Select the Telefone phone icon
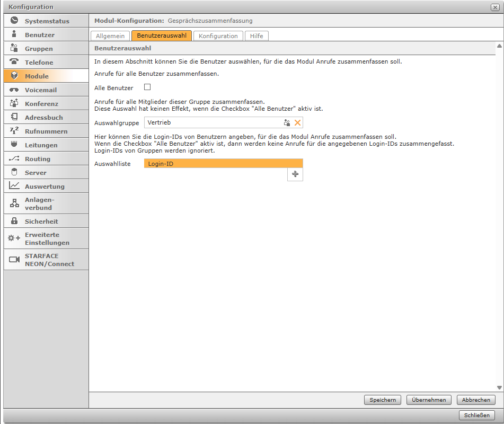 tap(14, 62)
